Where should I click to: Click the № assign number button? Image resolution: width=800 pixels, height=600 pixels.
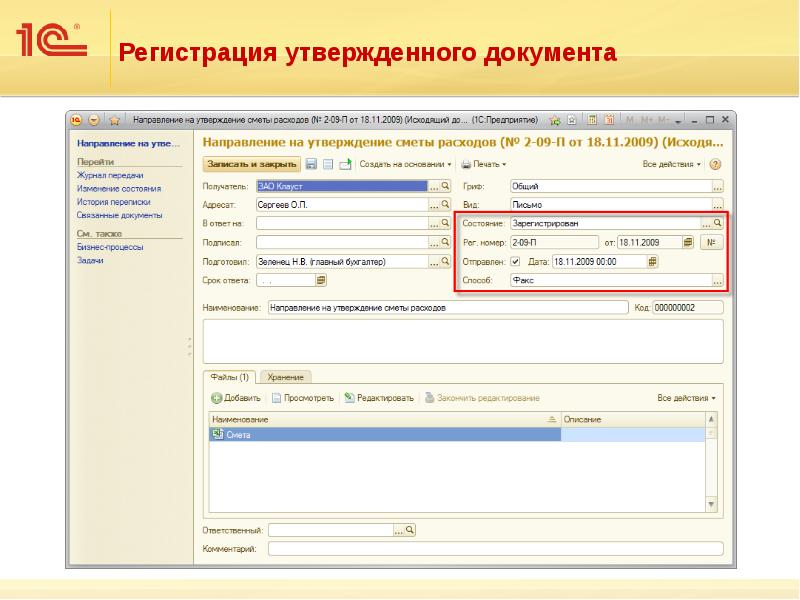(x=713, y=242)
